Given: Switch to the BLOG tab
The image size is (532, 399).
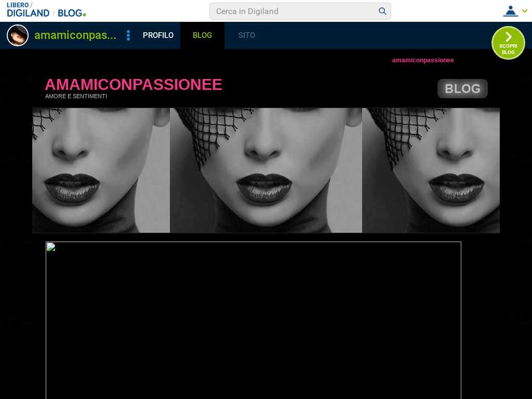Looking at the screenshot, I should tap(202, 35).
